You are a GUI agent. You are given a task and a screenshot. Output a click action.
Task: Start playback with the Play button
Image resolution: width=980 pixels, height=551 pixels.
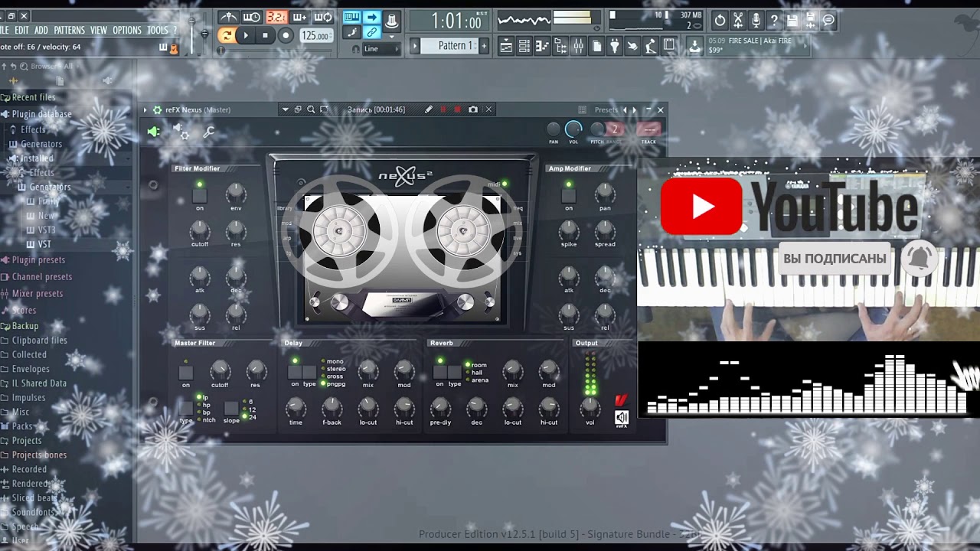[246, 35]
